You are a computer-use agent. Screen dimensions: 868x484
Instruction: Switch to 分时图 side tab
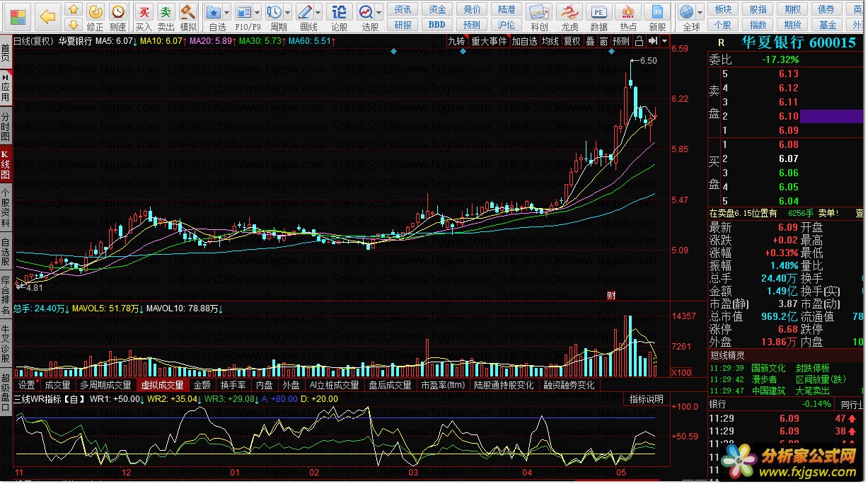click(6, 126)
